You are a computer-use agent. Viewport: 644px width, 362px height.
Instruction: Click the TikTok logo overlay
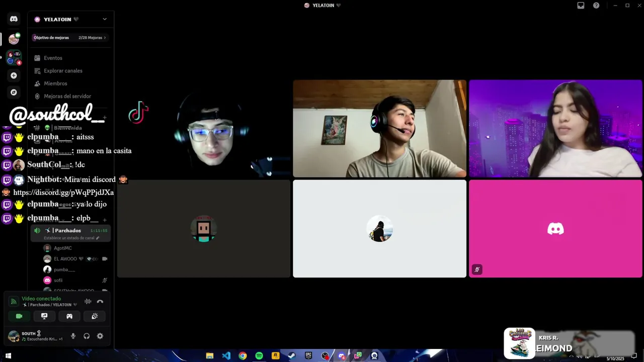pyautogui.click(x=138, y=113)
